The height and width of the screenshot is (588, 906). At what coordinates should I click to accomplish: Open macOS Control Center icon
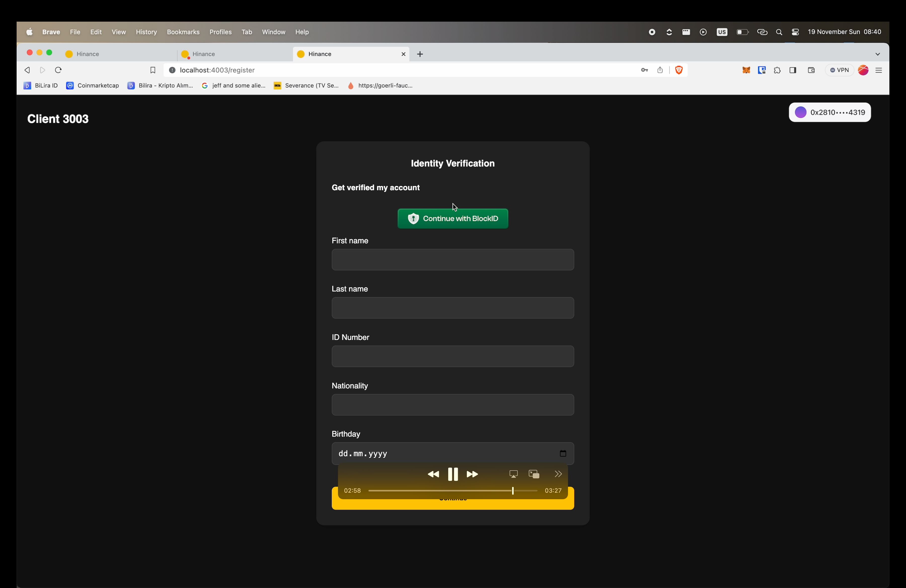point(795,32)
